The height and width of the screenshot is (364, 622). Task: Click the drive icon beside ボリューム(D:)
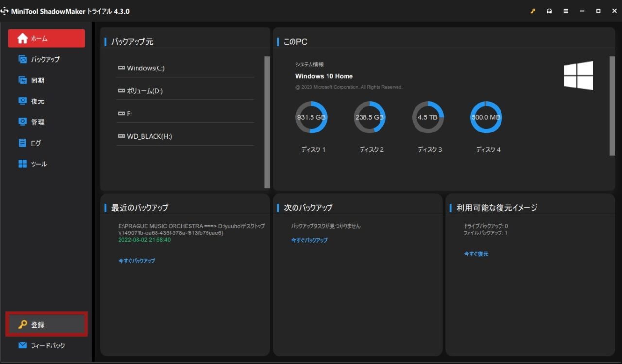[x=121, y=91]
